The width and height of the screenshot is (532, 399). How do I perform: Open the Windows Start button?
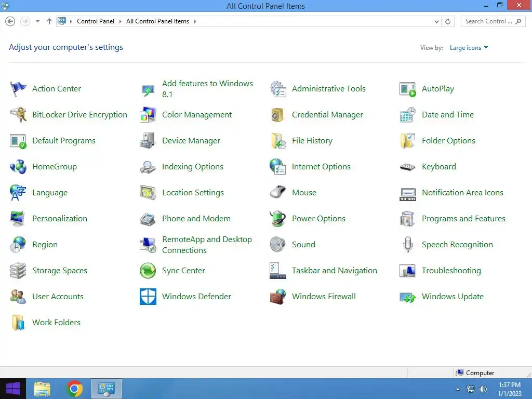pyautogui.click(x=13, y=389)
